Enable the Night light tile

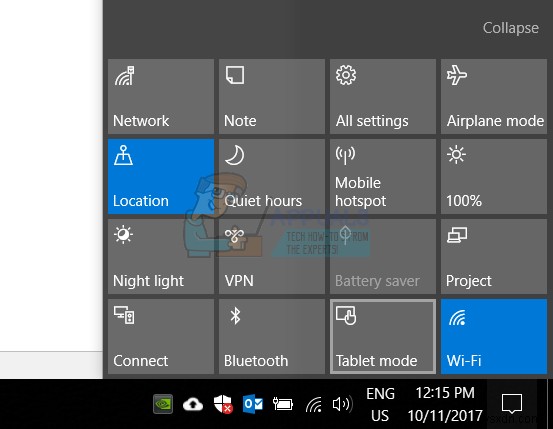click(x=161, y=256)
